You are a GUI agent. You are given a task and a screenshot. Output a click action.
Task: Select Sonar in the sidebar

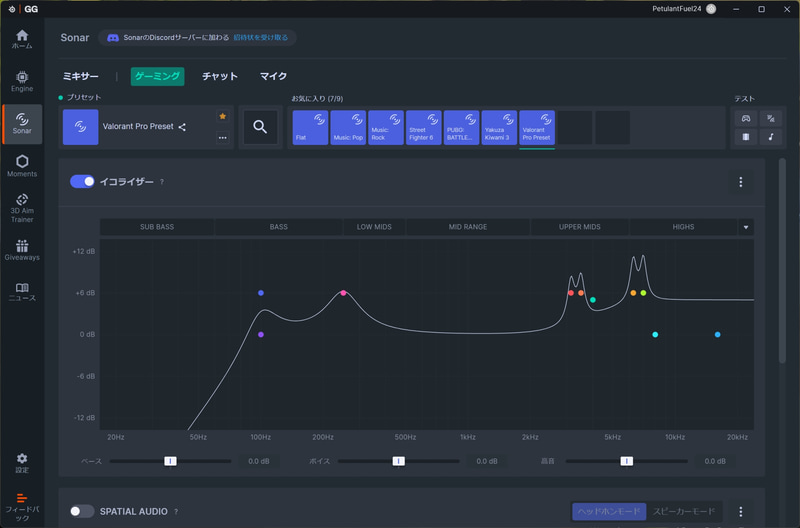tap(22, 124)
